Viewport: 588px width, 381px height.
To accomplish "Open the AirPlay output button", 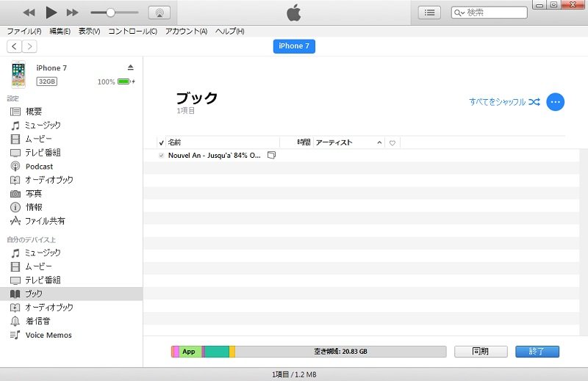I will click(159, 12).
